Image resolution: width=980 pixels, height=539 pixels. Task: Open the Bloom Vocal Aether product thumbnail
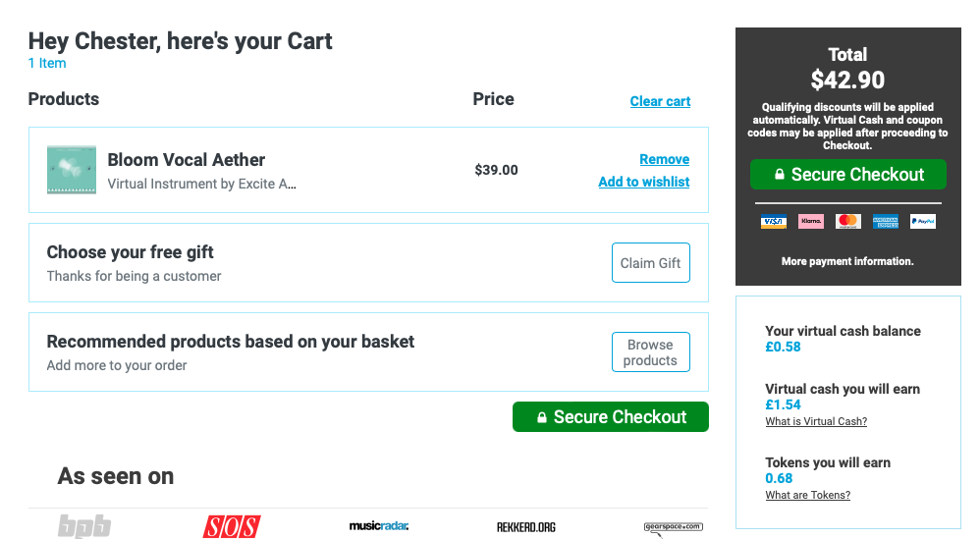point(72,170)
